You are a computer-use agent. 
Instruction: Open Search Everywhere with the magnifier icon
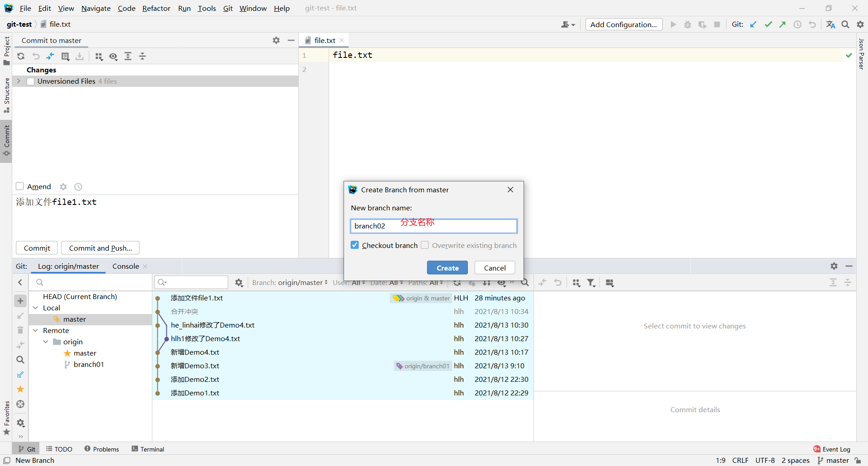click(845, 24)
